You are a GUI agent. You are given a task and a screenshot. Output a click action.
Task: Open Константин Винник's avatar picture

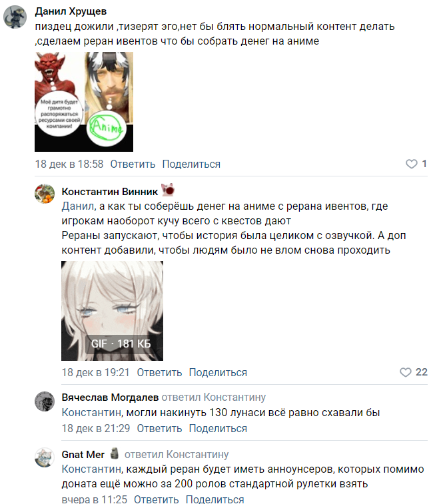click(x=45, y=194)
